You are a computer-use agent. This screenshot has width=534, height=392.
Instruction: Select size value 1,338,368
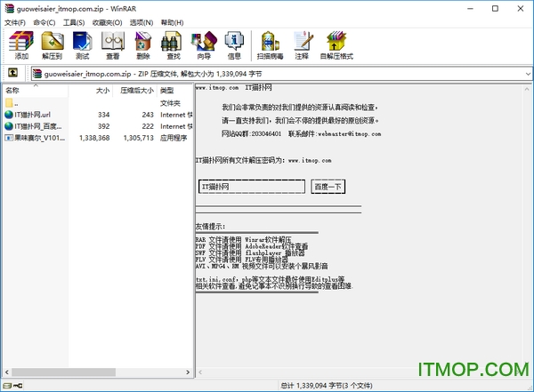[x=94, y=138]
